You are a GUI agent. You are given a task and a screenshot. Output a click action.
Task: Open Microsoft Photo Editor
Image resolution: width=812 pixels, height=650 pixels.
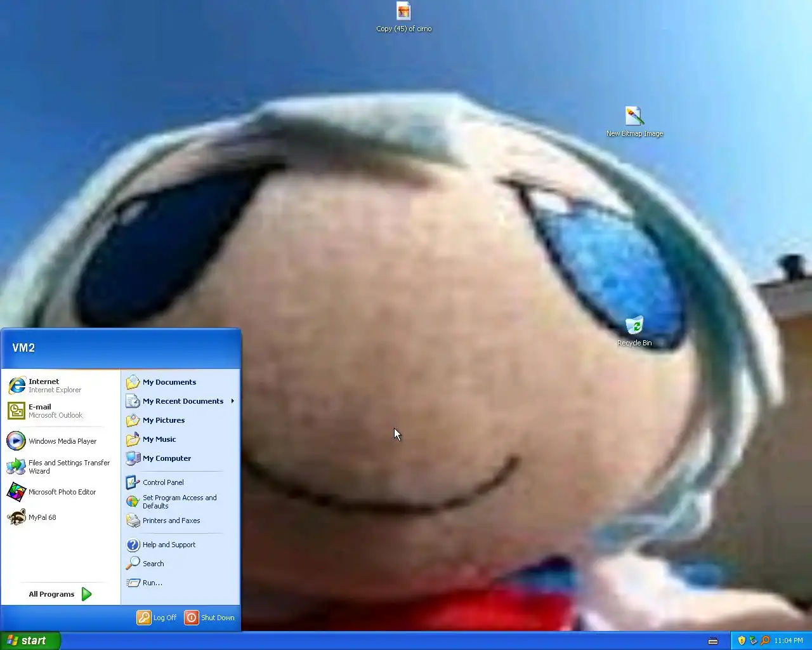[x=61, y=492]
